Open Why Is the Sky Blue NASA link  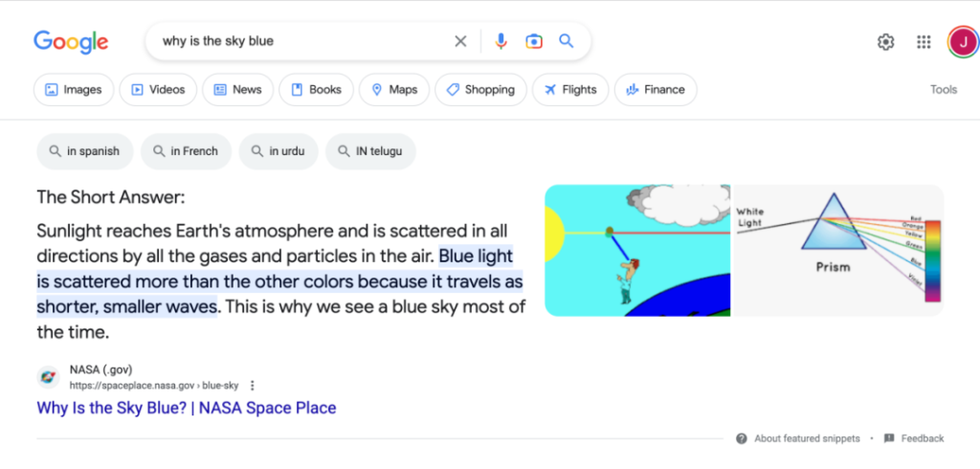[187, 408]
